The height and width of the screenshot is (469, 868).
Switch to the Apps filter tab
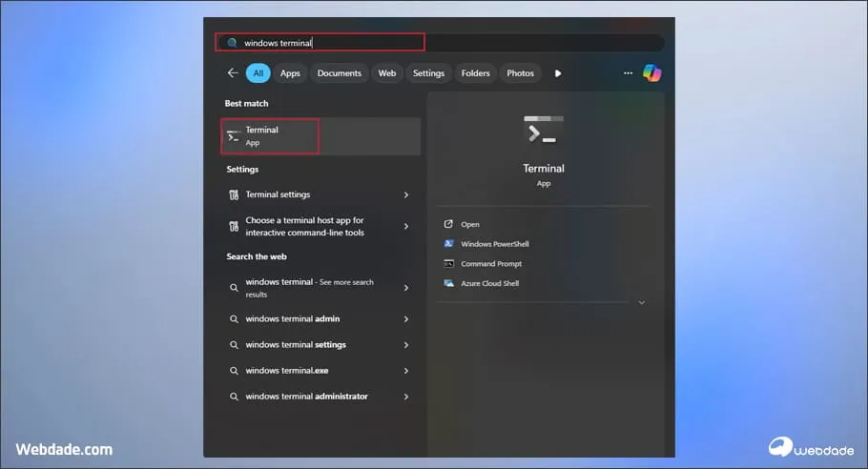click(x=290, y=73)
